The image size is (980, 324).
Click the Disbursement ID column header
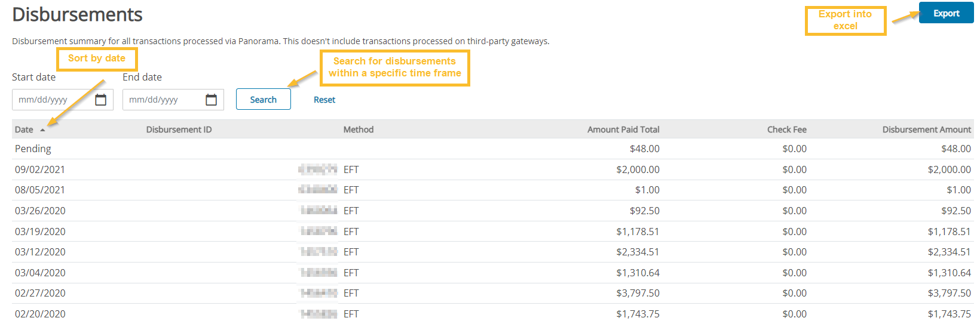click(179, 129)
